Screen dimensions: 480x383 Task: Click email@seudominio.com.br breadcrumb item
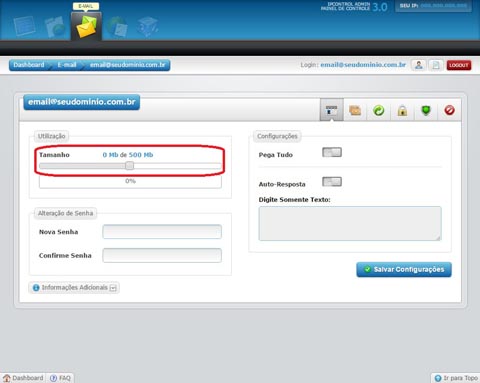point(128,65)
